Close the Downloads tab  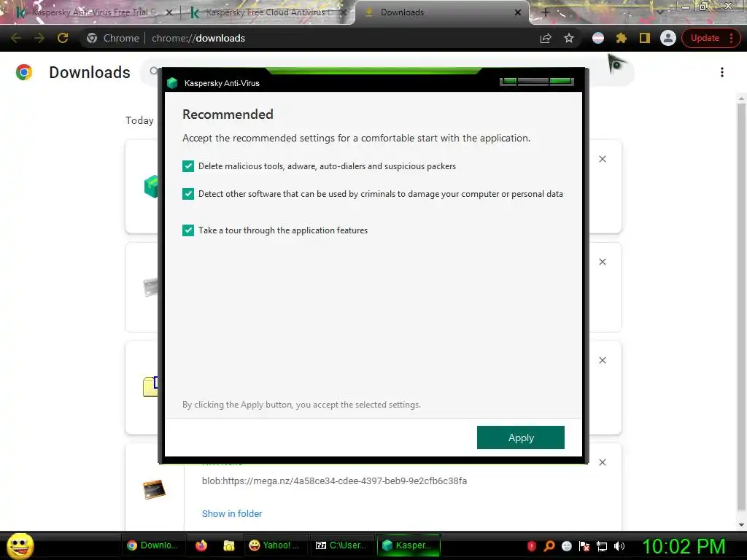(518, 12)
